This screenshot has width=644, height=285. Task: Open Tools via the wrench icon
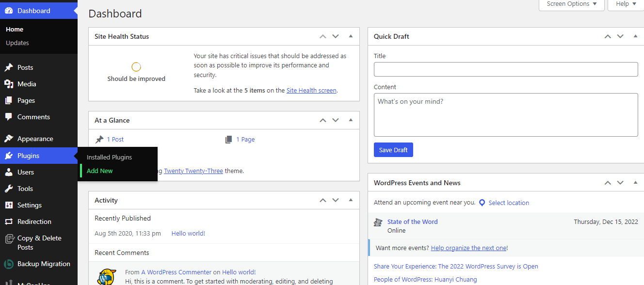pos(10,189)
